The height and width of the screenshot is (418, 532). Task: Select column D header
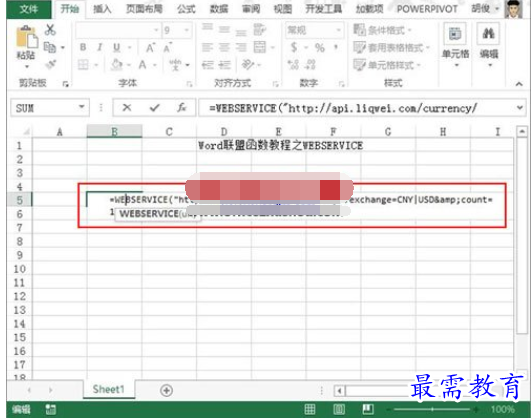[224, 131]
